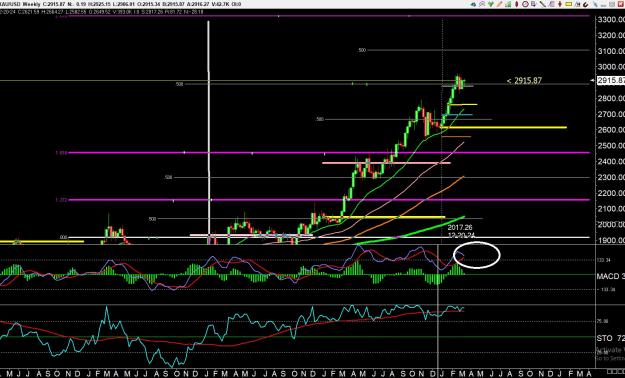Click the highlighted 2915.87 price axis tag
The image size is (625, 378).
tap(611, 81)
